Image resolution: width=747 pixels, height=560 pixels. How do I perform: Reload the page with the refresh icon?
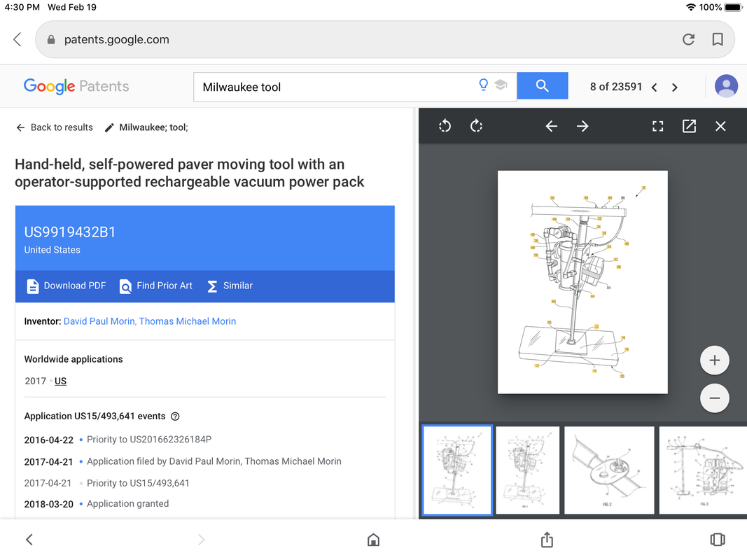688,39
